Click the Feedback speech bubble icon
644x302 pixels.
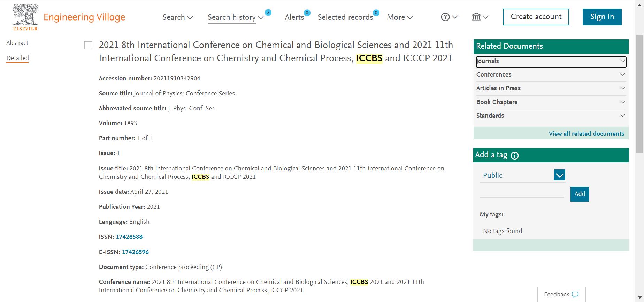[575, 295]
